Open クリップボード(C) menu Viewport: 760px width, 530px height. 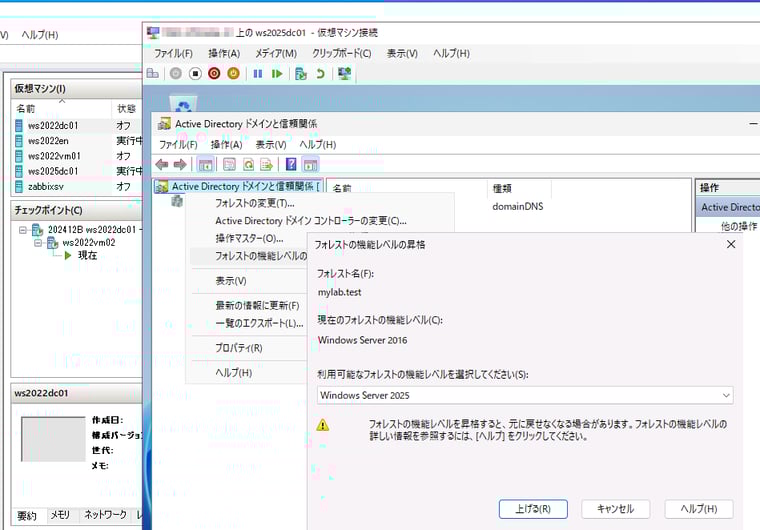342,53
